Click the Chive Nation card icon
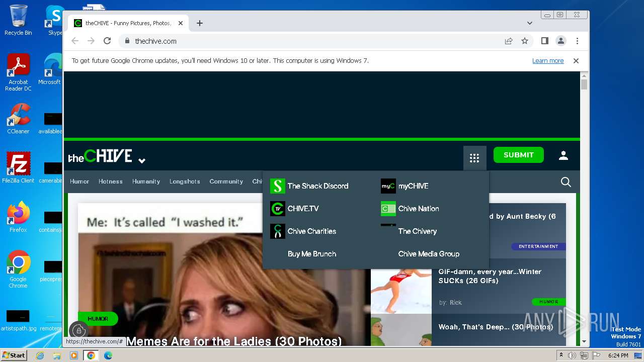This screenshot has height=362, width=644. click(388, 209)
